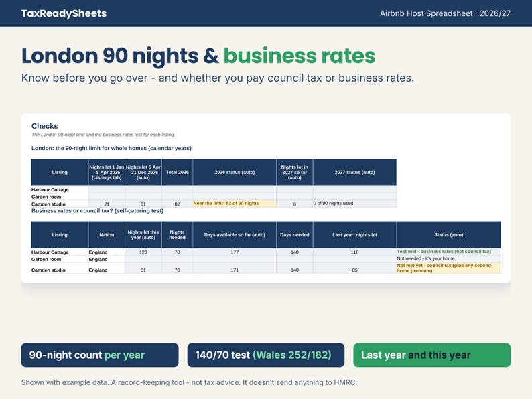Select 'Garden room' in the 90-night table
This screenshot has width=532, height=399.
click(x=60, y=197)
